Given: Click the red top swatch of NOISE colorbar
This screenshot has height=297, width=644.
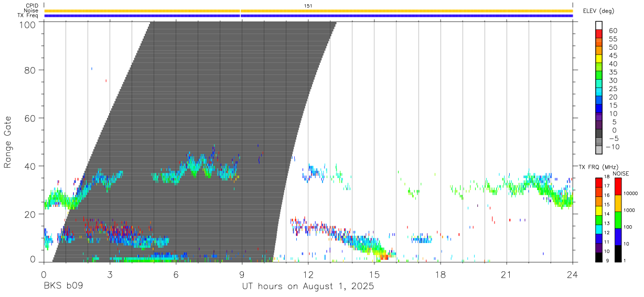Looking at the screenshot, I should [x=618, y=186].
